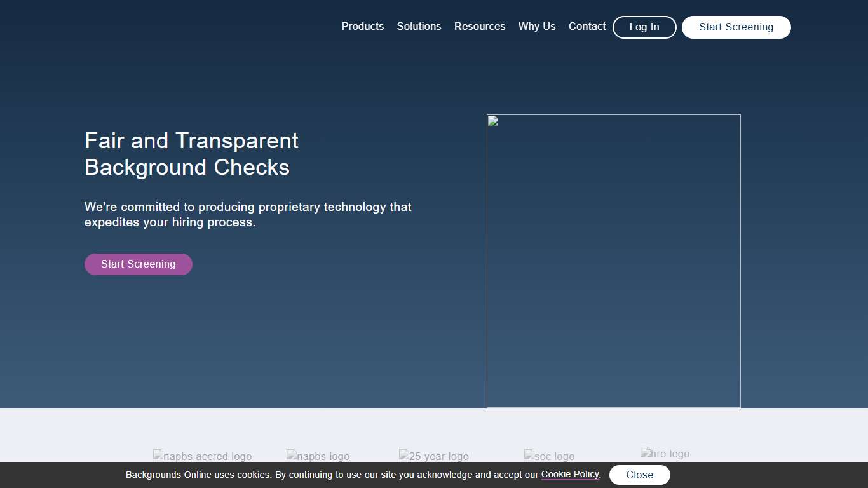The height and width of the screenshot is (488, 868).
Task: Dismiss the cookie notice with Close
Action: click(x=640, y=475)
